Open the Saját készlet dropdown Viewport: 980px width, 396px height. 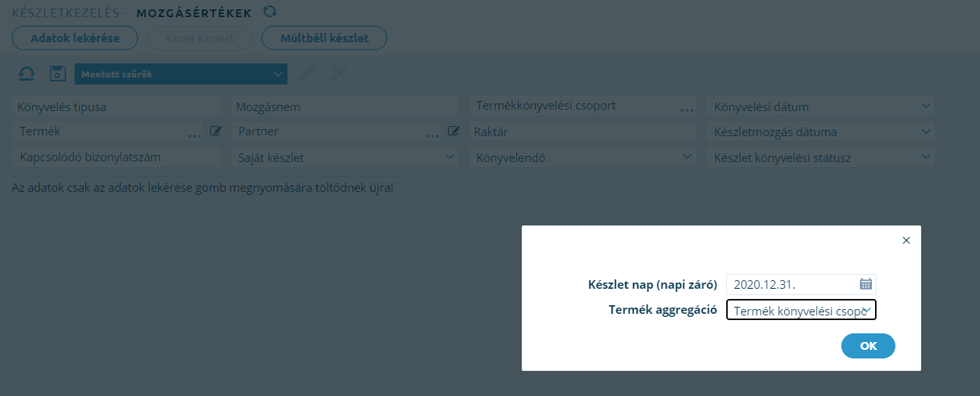345,157
